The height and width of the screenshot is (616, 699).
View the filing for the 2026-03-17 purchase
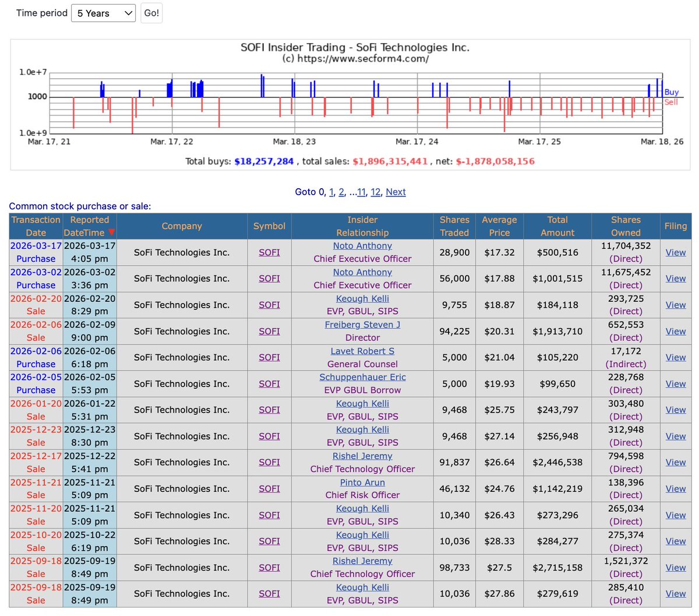[676, 252]
